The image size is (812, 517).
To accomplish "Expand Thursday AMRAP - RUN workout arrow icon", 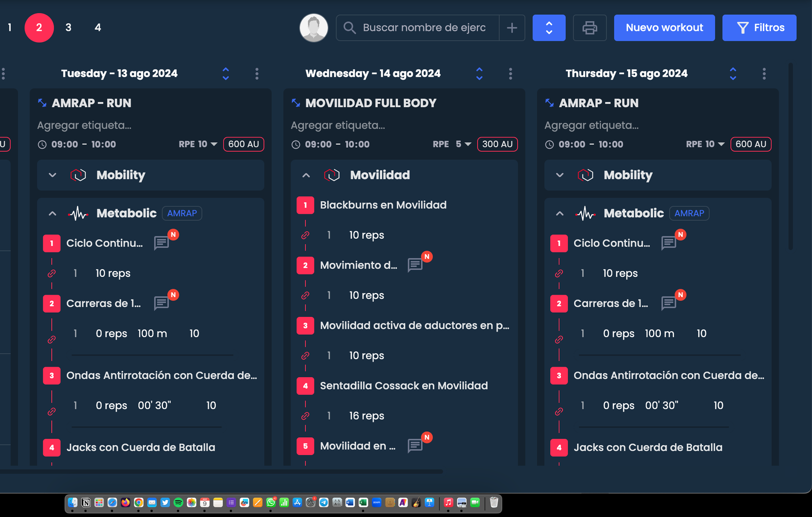I will (550, 103).
